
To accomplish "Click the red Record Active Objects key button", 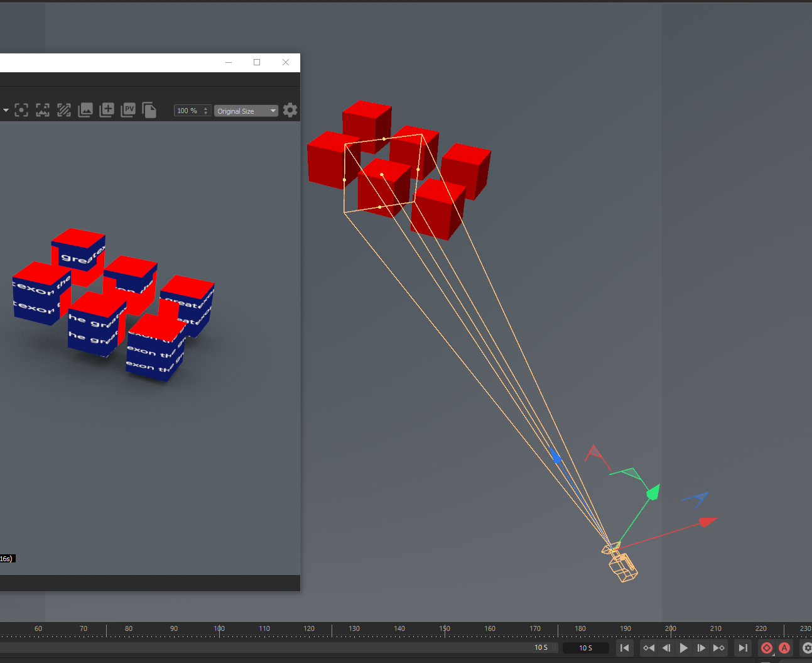I will 767,648.
